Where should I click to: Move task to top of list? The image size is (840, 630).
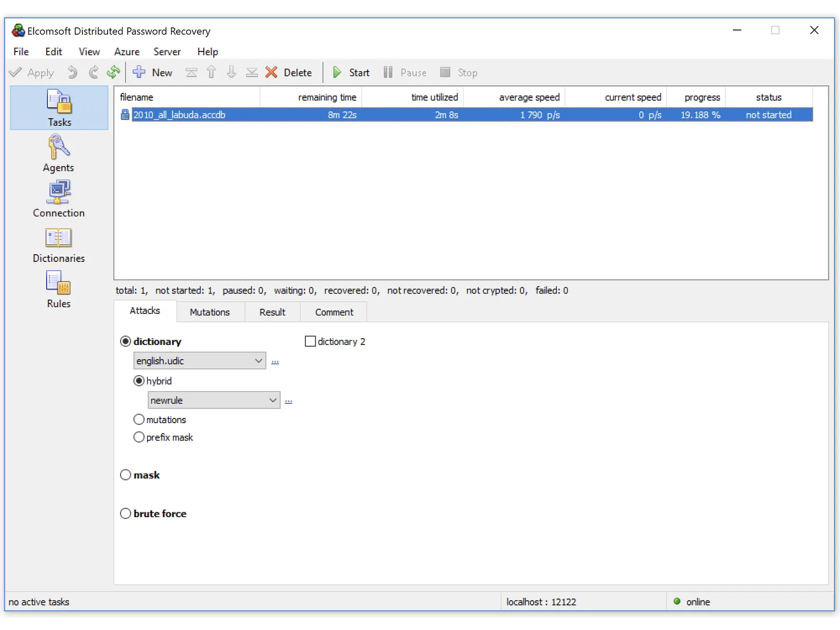pos(192,72)
